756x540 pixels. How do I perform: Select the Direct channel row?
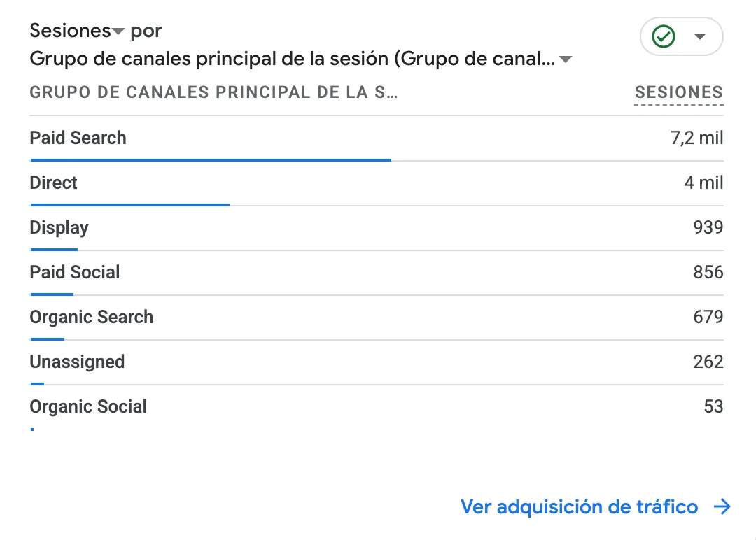pos(377,183)
